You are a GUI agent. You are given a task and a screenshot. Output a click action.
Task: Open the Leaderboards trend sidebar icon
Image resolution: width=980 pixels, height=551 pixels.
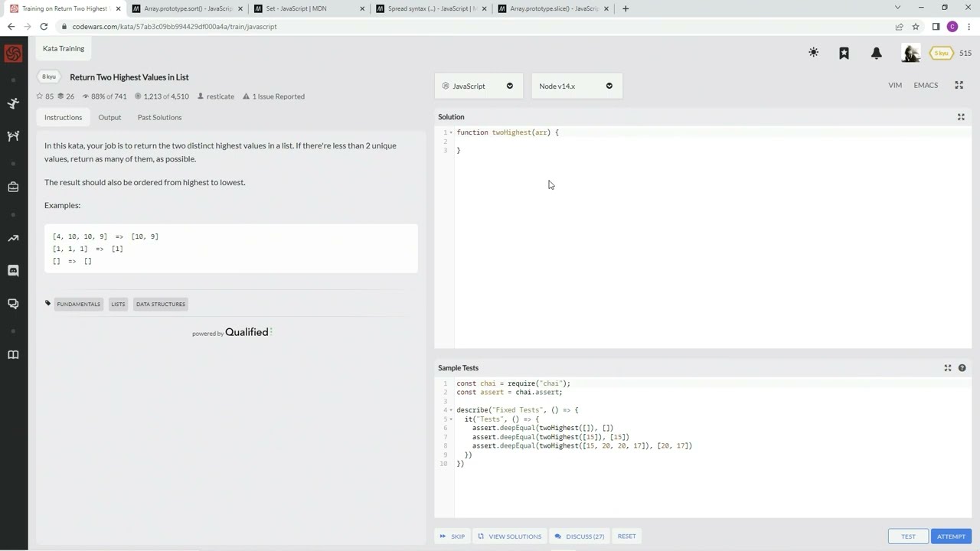coord(13,239)
